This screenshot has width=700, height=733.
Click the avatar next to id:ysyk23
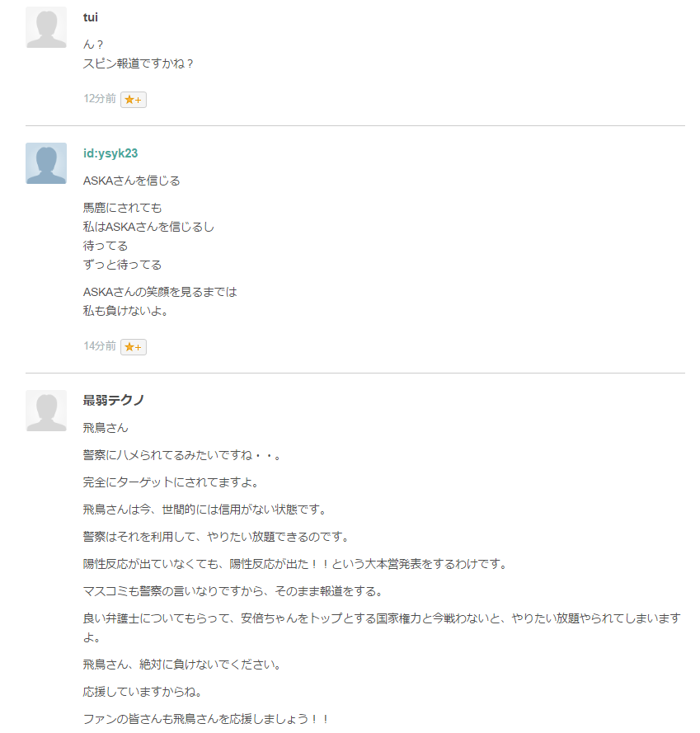(x=46, y=163)
